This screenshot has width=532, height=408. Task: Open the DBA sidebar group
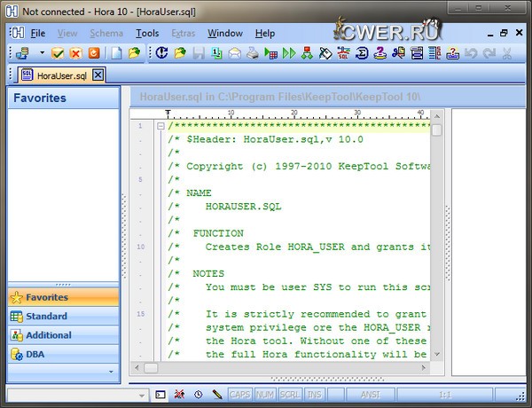pos(35,354)
